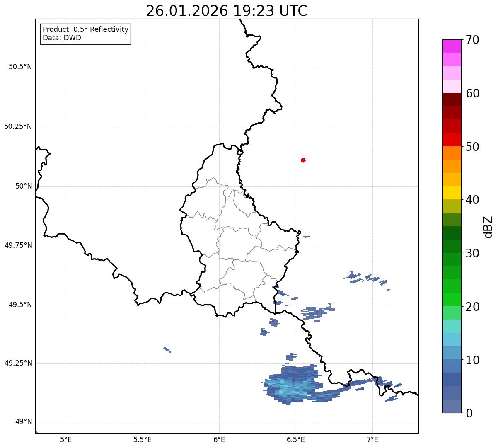
Task: Click the colorbar tick label 10
Action: [472, 360]
